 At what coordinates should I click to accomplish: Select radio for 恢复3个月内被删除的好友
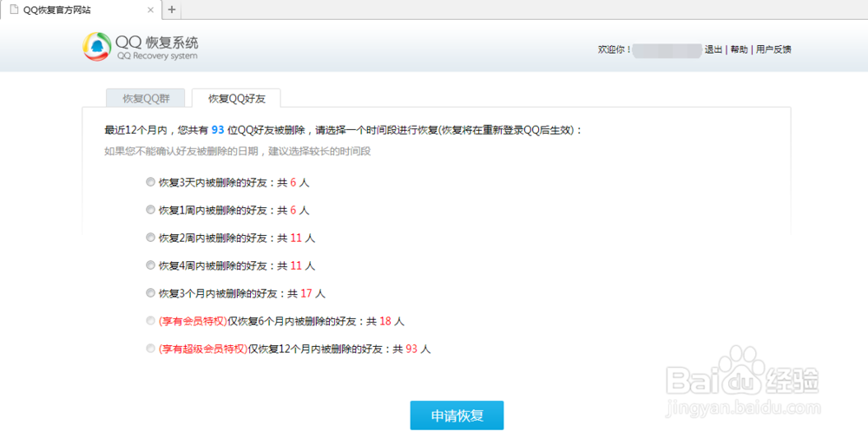click(150, 293)
